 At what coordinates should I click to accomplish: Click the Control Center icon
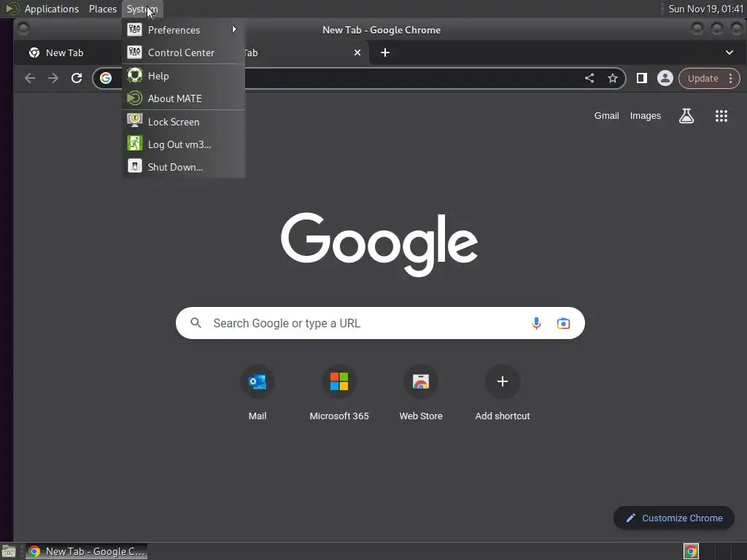[134, 52]
